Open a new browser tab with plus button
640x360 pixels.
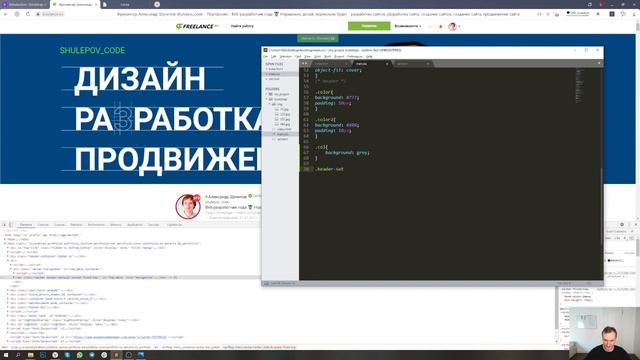pyautogui.click(x=157, y=4)
